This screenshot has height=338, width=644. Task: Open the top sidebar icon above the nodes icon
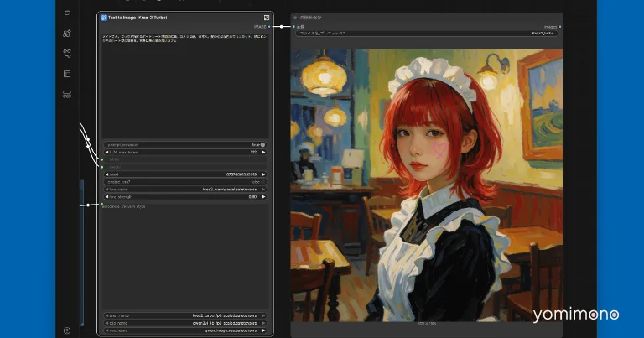67,13
